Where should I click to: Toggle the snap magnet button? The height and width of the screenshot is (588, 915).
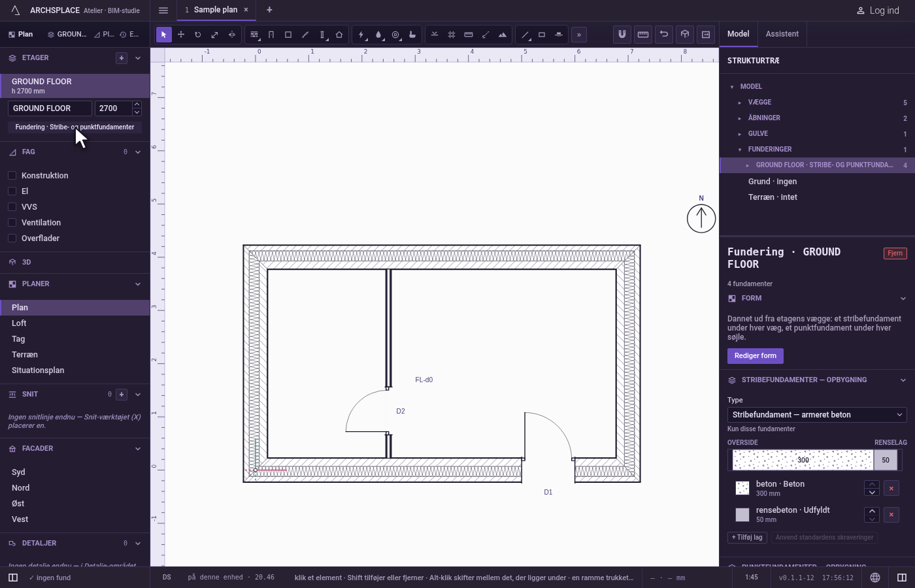pos(622,34)
